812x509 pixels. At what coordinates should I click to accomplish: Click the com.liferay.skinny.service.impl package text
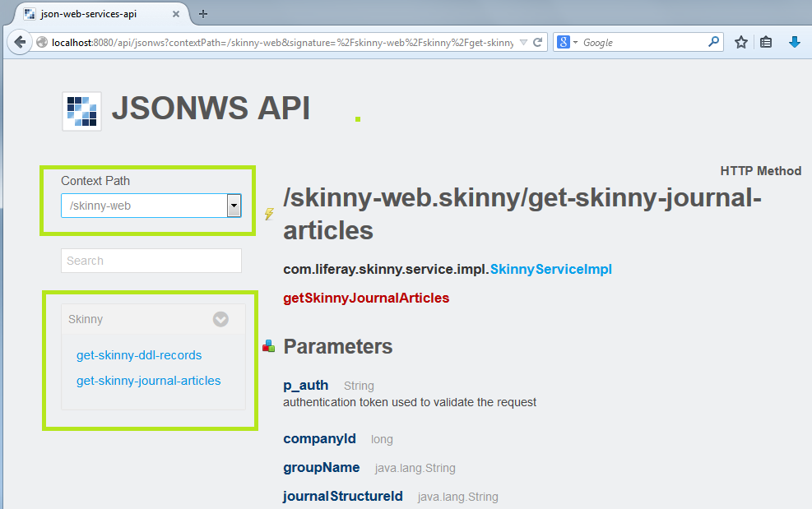pos(386,269)
